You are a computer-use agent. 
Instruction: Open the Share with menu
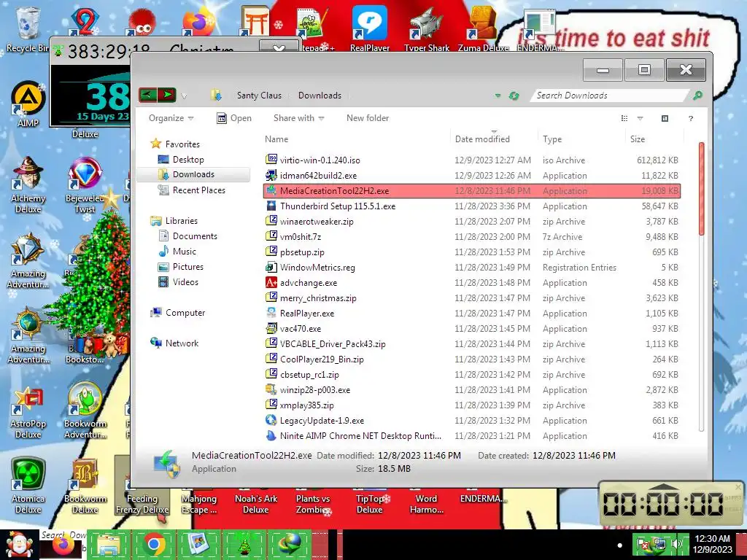298,118
